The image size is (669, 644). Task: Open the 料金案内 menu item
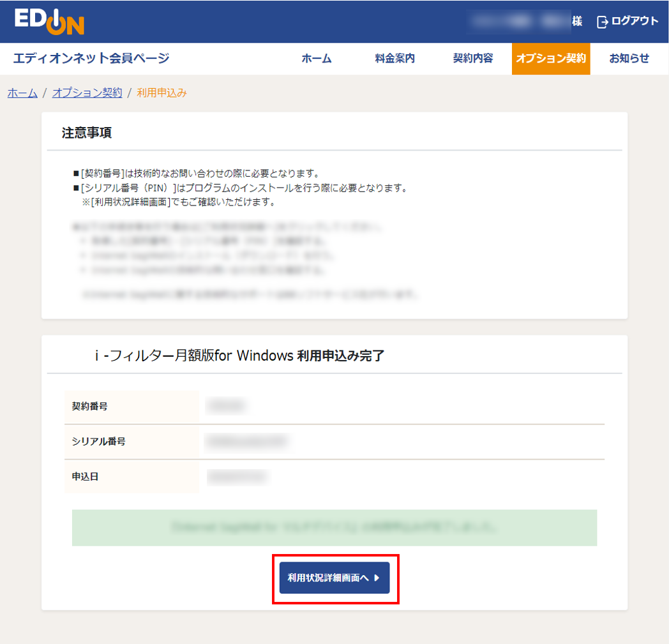pos(395,58)
